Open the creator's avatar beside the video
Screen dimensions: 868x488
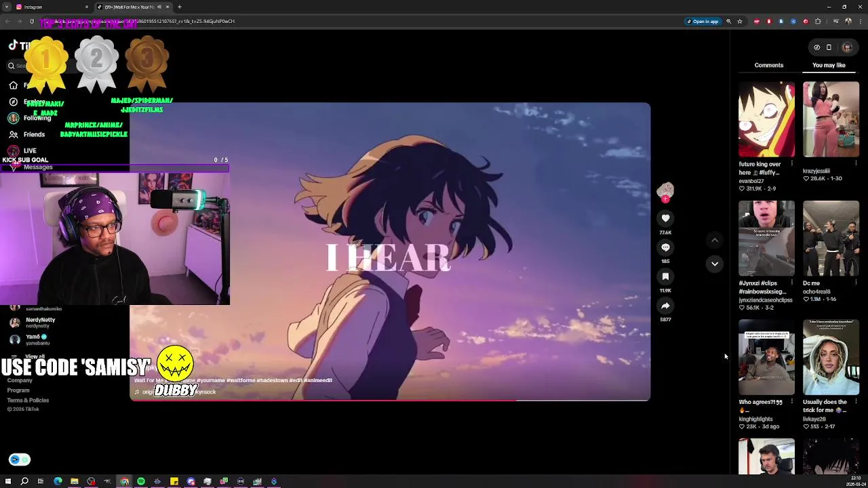[665, 190]
